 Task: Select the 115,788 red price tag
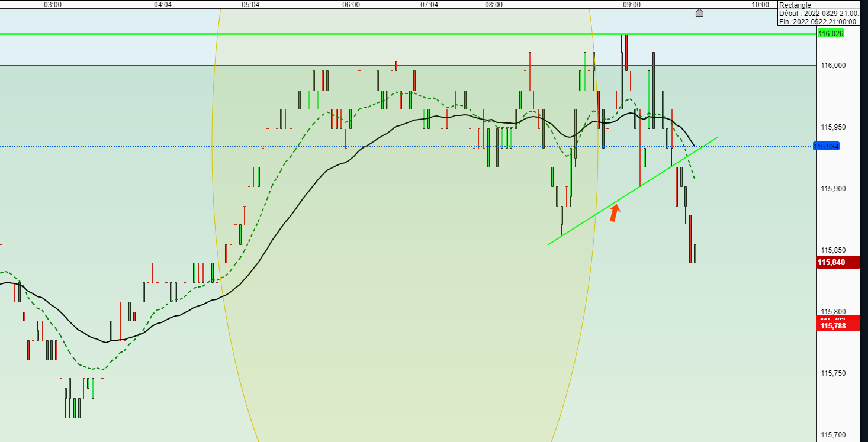click(838, 325)
